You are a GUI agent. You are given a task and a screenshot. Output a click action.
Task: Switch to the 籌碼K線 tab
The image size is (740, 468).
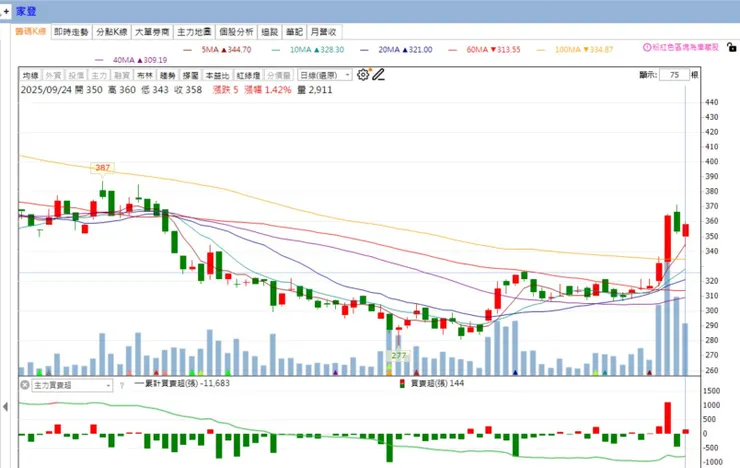pos(31,32)
